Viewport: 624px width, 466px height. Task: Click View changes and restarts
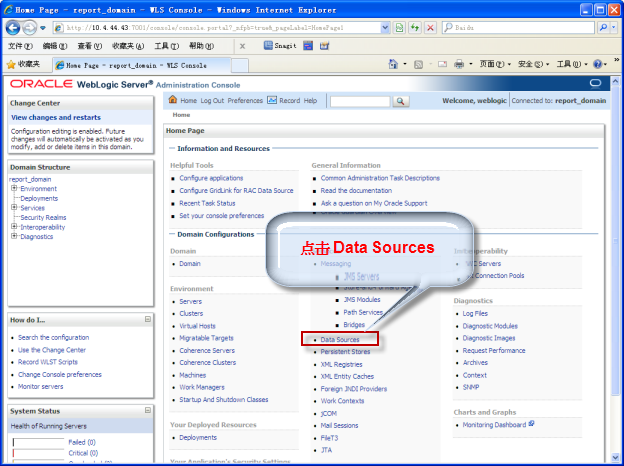coord(56,117)
